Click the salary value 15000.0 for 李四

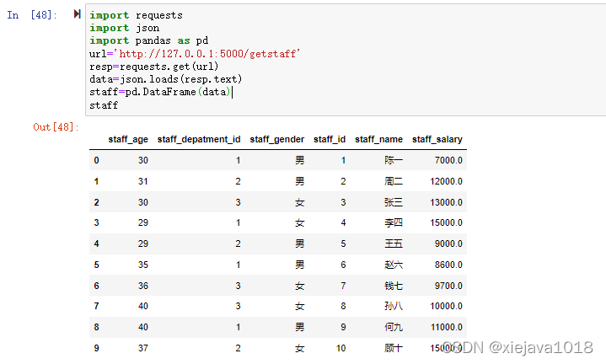(x=446, y=222)
